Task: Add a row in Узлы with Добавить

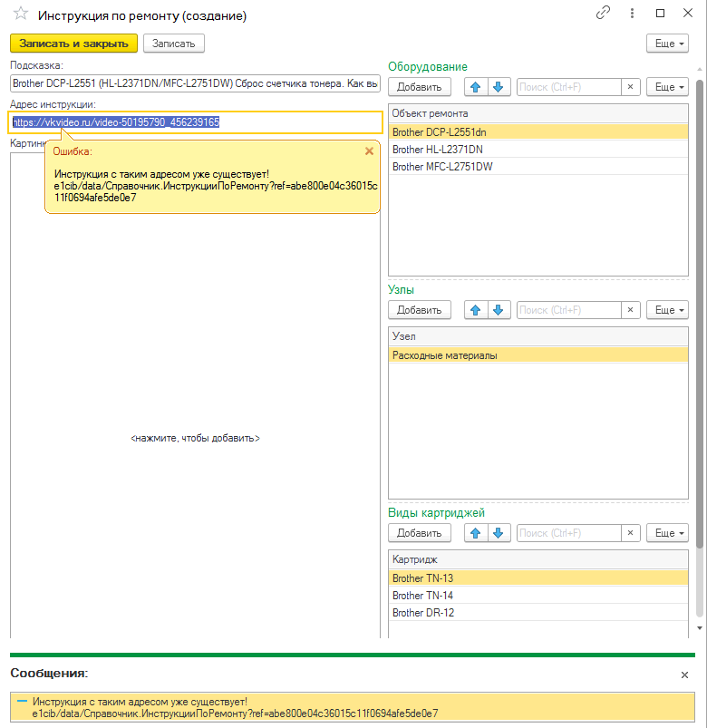Action: [x=420, y=310]
